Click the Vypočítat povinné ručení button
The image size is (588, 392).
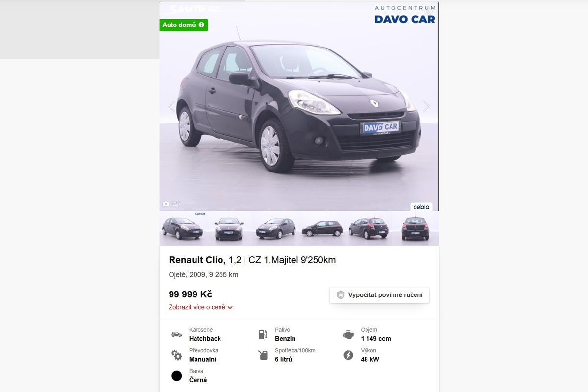coord(379,295)
